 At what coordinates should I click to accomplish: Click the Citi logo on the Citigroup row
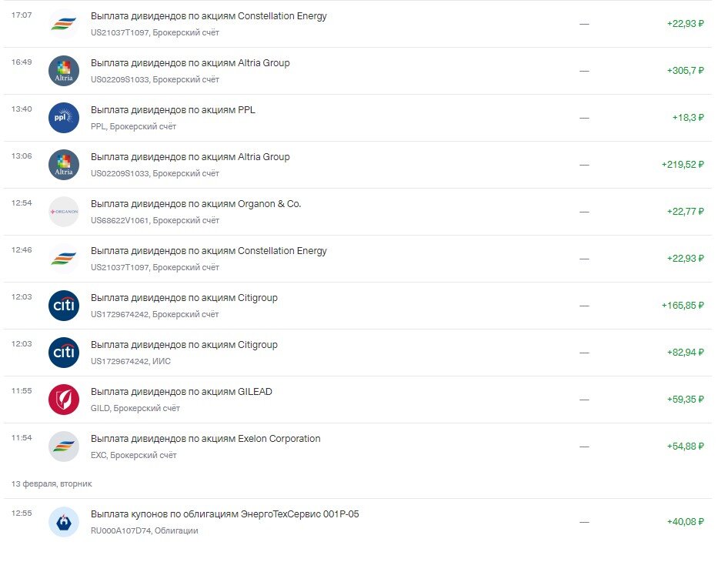[x=63, y=306]
